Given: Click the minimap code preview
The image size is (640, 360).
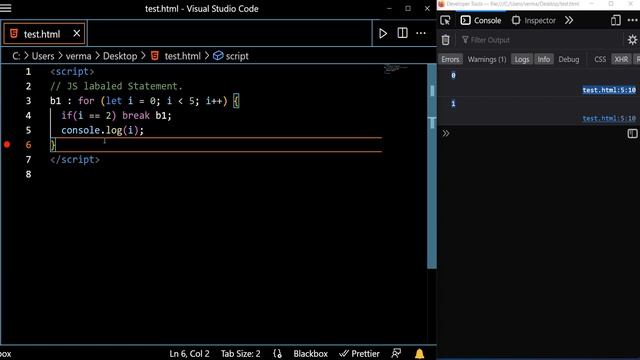Looking at the screenshot, I should click(395, 69).
